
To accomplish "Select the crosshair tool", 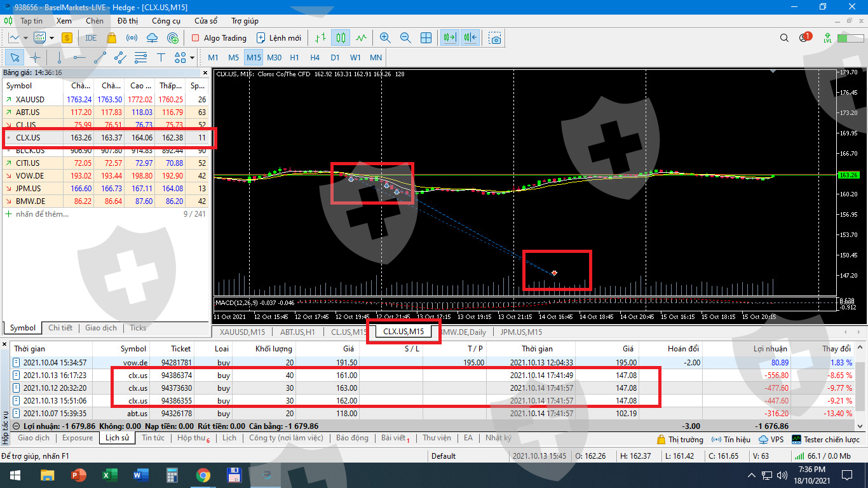I will click(35, 58).
